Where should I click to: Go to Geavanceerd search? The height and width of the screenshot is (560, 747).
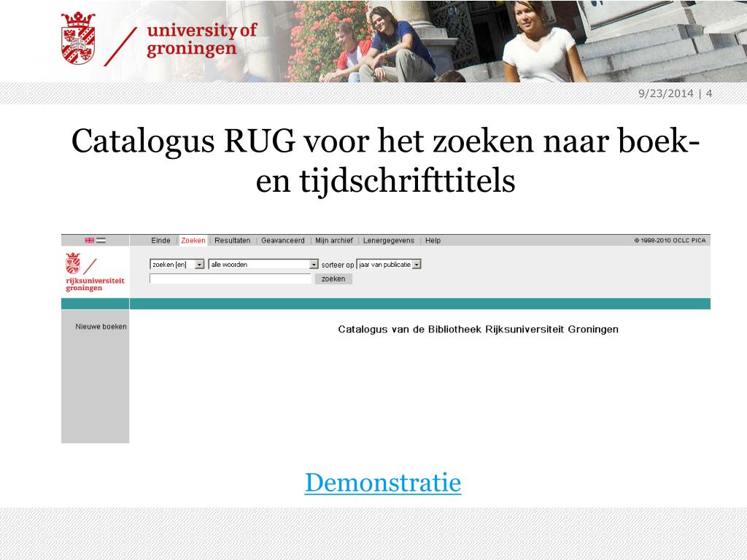point(283,241)
